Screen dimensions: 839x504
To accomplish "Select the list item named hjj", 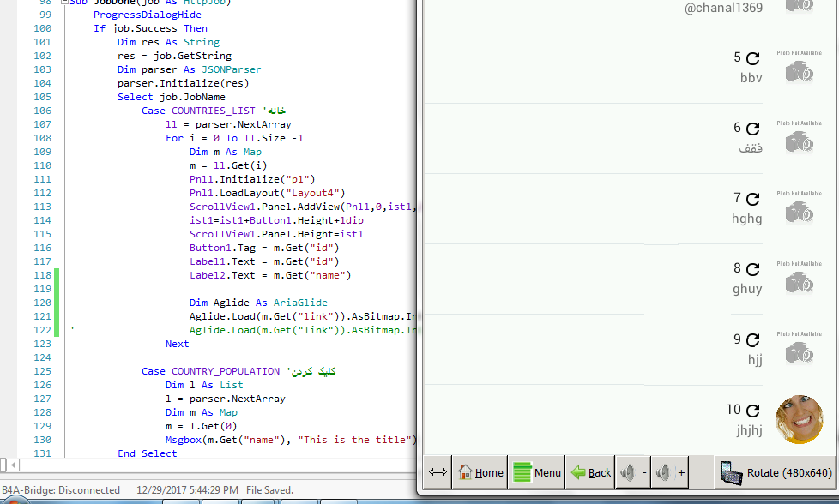I will point(754,360).
